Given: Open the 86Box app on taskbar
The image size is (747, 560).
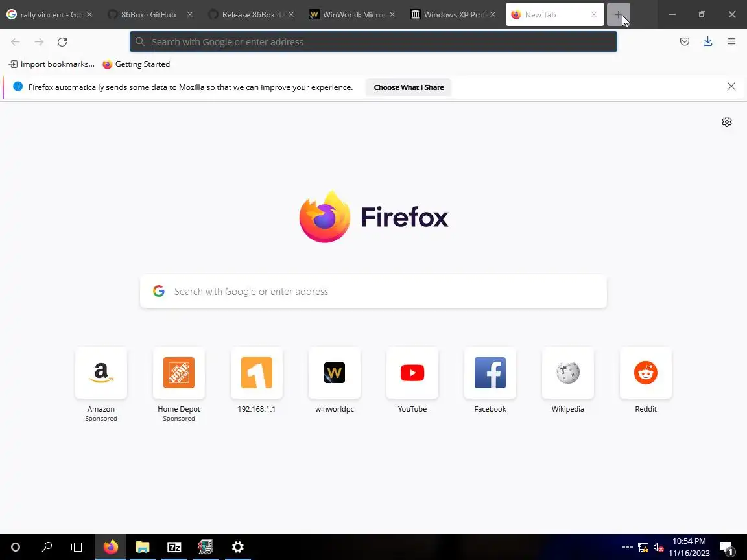Looking at the screenshot, I should (x=206, y=547).
